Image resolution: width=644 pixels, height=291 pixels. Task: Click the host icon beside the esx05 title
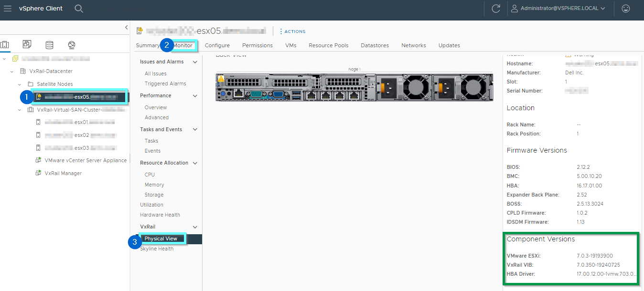point(140,31)
